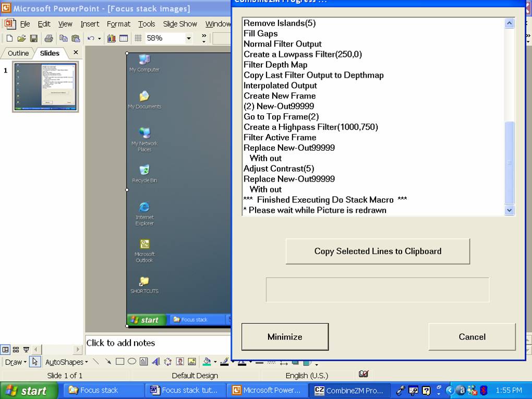Screen dimensions: 532x399
Task: Toggle the Show/Hide Grid icon
Action: tap(138, 39)
